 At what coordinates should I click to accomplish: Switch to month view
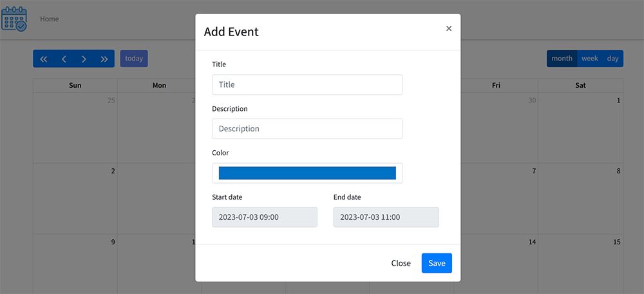pyautogui.click(x=562, y=59)
